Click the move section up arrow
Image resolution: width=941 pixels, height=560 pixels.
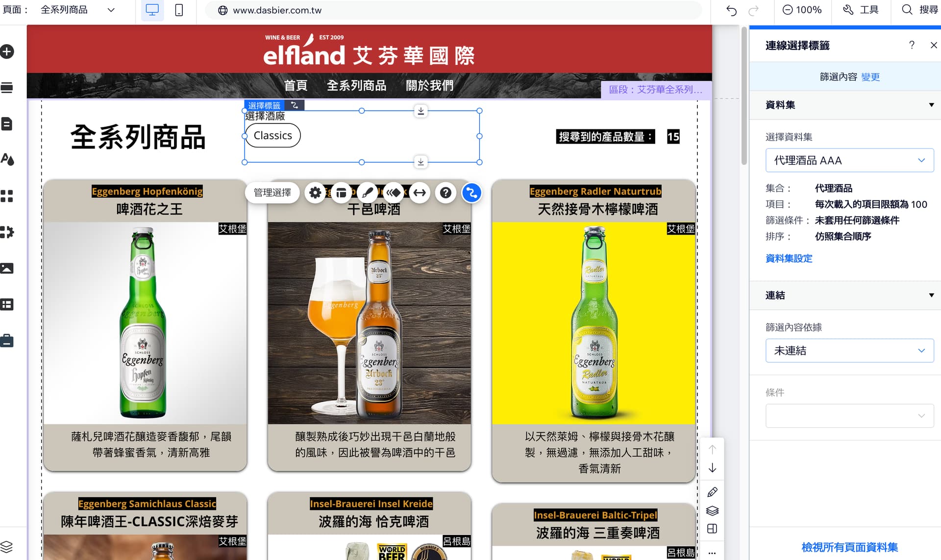click(712, 449)
